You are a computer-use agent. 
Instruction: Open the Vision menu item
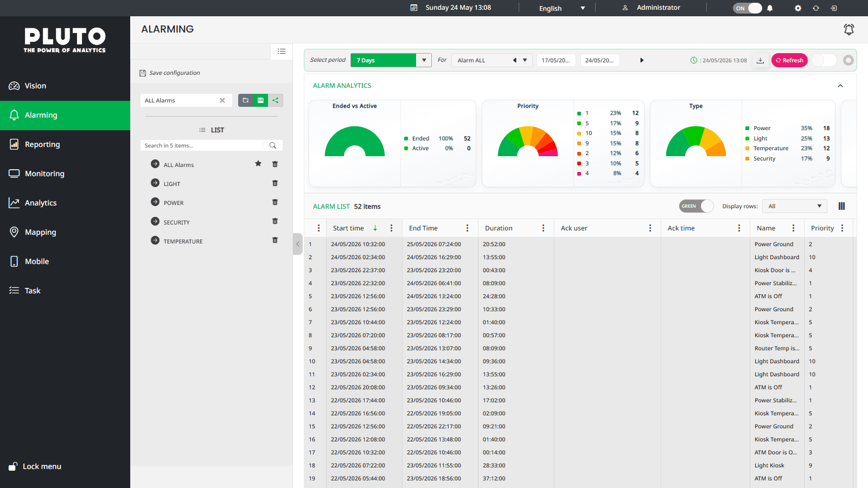[65, 86]
